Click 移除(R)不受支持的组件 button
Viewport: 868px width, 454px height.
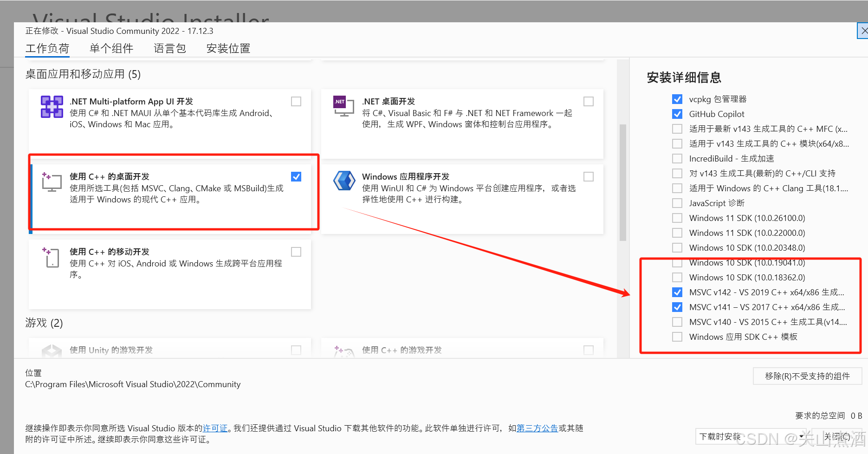(x=807, y=376)
